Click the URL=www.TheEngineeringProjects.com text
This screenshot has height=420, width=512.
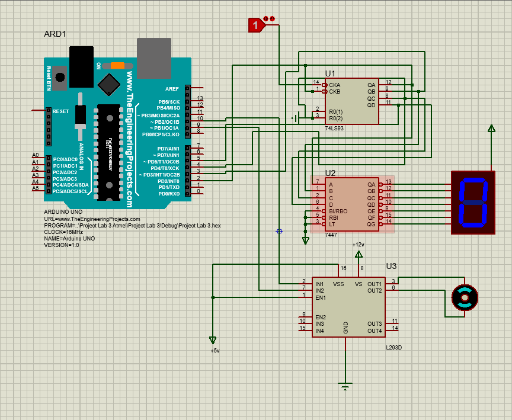tap(92, 219)
